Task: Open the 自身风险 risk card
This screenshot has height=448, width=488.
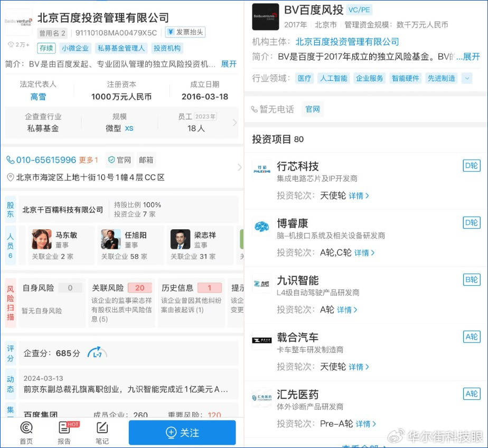Action: (x=52, y=303)
